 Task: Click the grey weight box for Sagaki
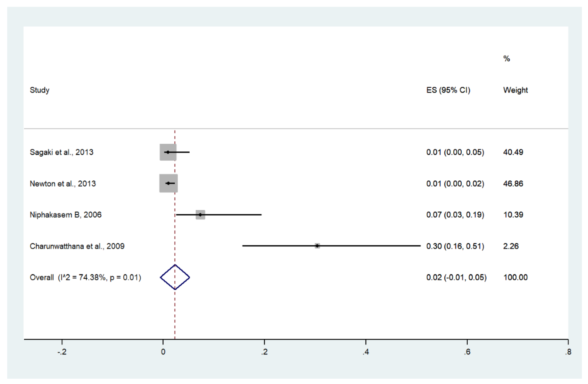[168, 152]
